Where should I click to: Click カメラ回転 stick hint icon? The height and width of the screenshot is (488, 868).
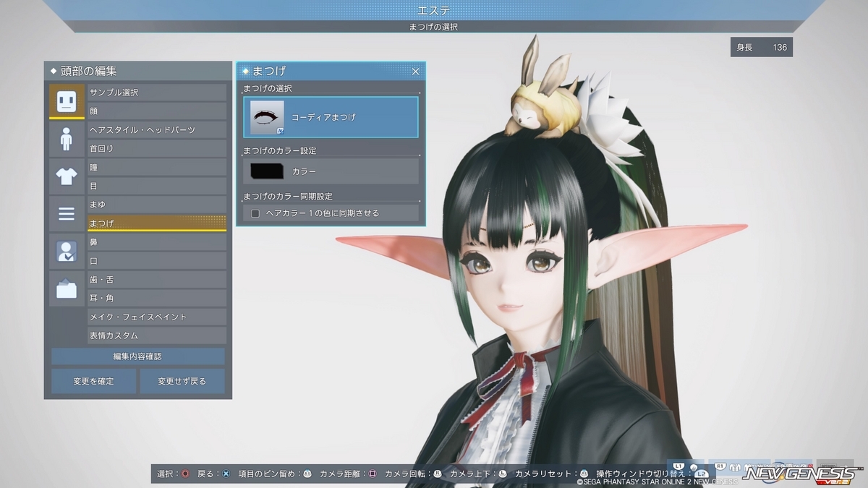click(x=438, y=474)
